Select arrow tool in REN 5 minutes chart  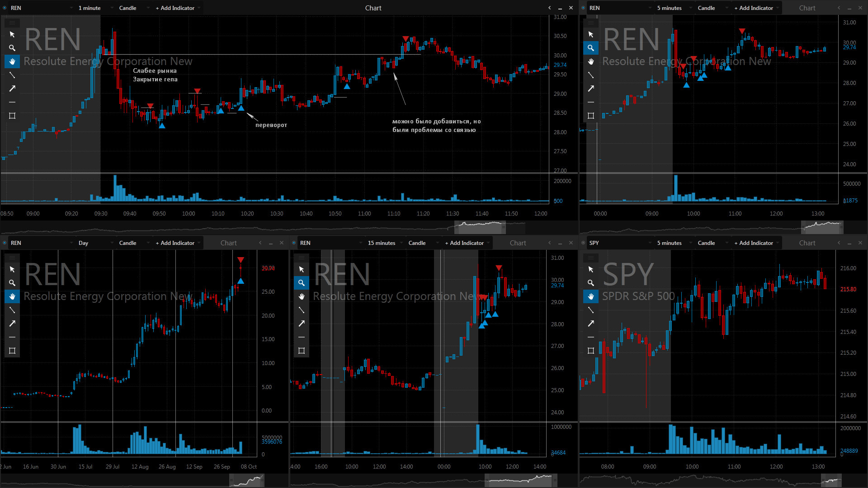pyautogui.click(x=591, y=89)
